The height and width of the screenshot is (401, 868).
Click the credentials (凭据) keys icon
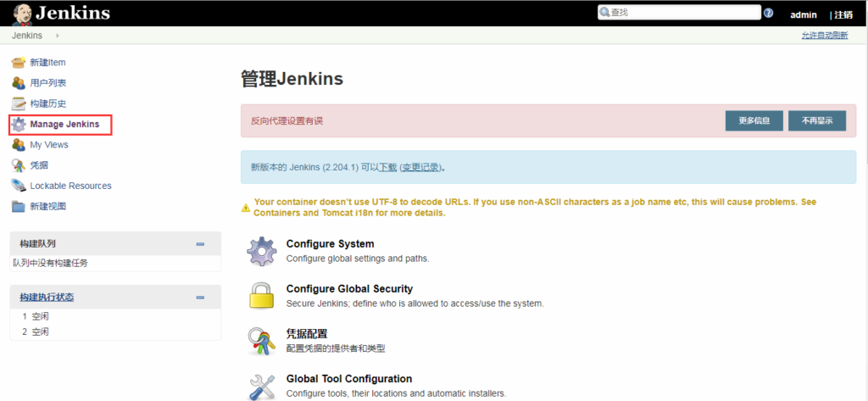coord(19,165)
